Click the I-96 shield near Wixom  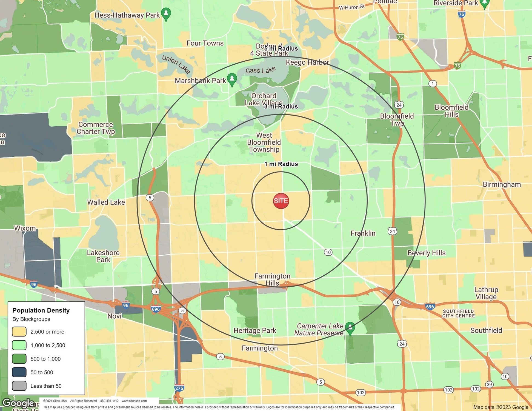34,284
